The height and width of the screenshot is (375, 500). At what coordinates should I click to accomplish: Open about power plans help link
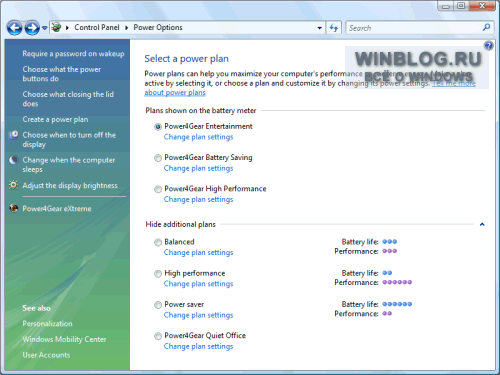175,93
